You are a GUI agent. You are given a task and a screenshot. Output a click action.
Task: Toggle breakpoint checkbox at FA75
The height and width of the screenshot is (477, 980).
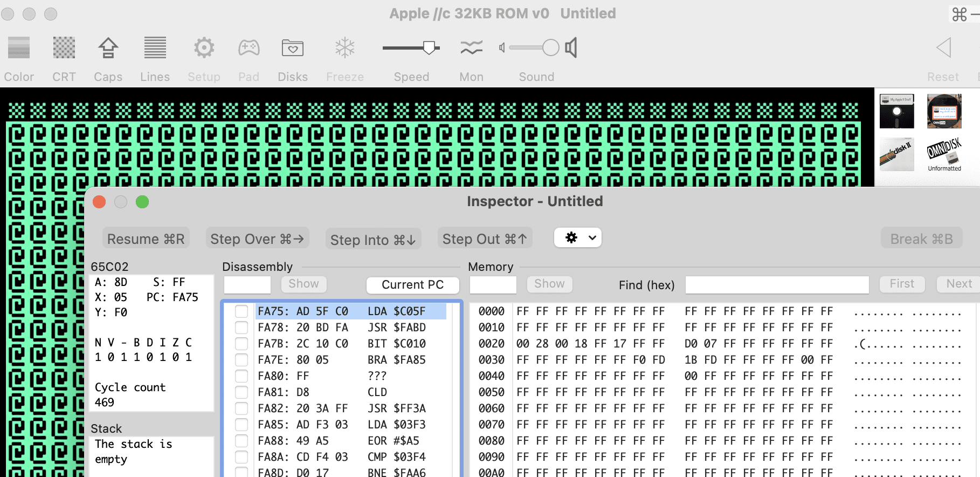point(241,311)
